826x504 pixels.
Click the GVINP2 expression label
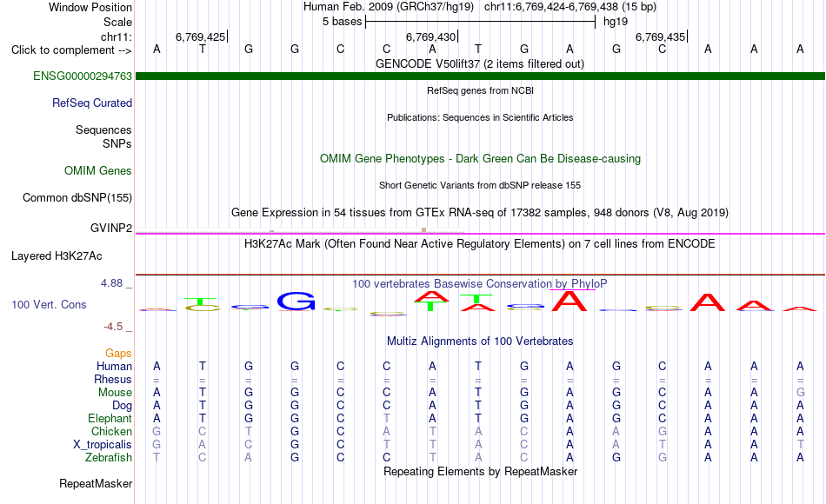tap(110, 228)
